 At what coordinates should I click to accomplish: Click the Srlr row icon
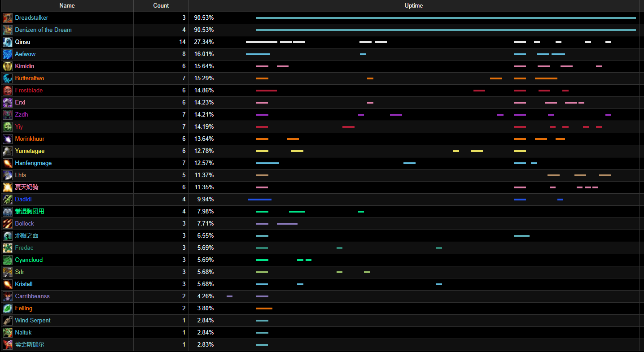(8, 272)
